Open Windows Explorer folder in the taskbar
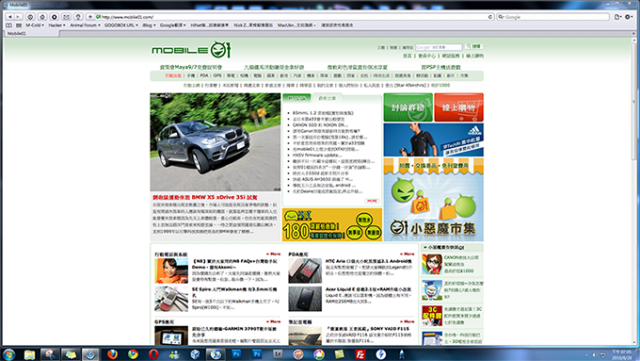 (x=29, y=354)
